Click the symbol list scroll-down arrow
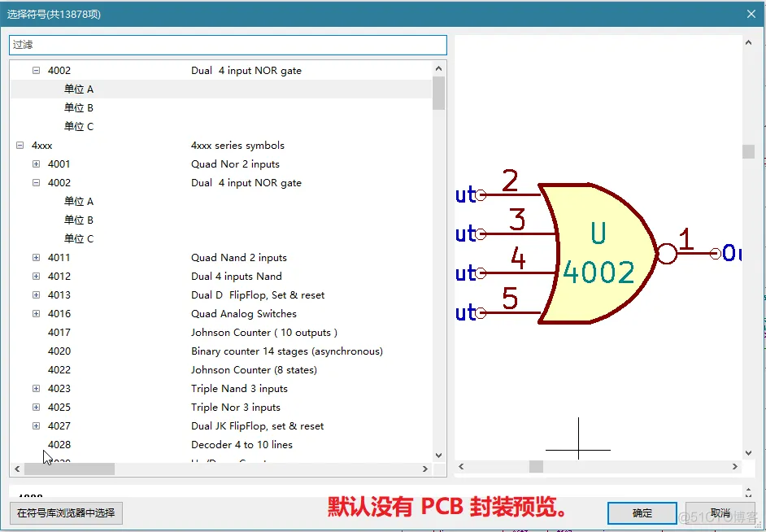This screenshot has height=532, width=766. coord(438,456)
